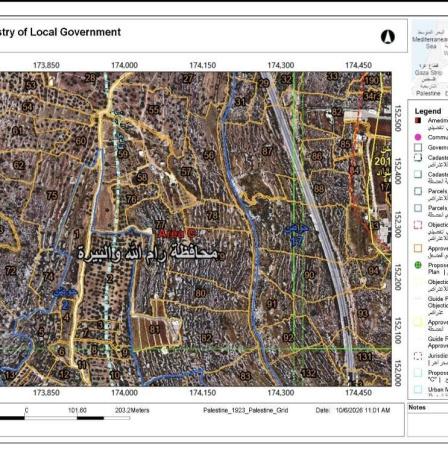The height and width of the screenshot is (460, 448).
Task: Click parcel number 131 on the map
Action: (x=365, y=357)
